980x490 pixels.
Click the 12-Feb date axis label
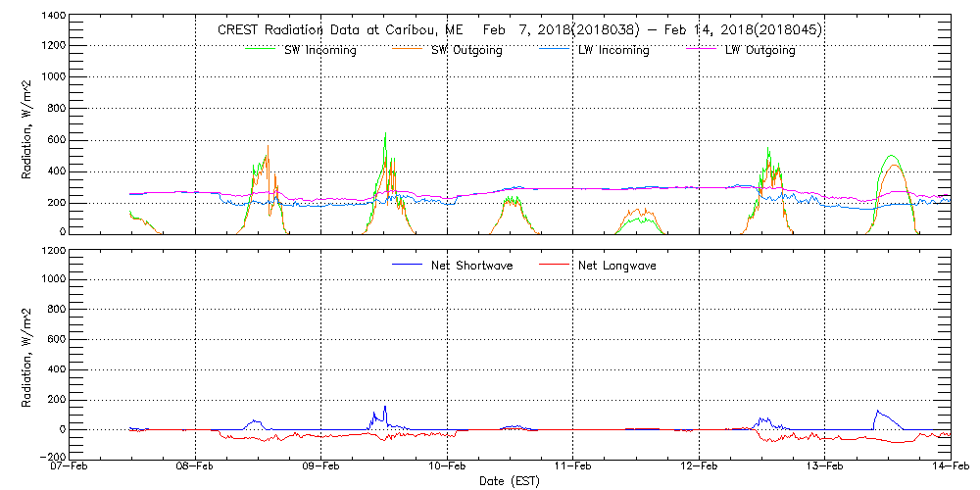tap(699, 466)
